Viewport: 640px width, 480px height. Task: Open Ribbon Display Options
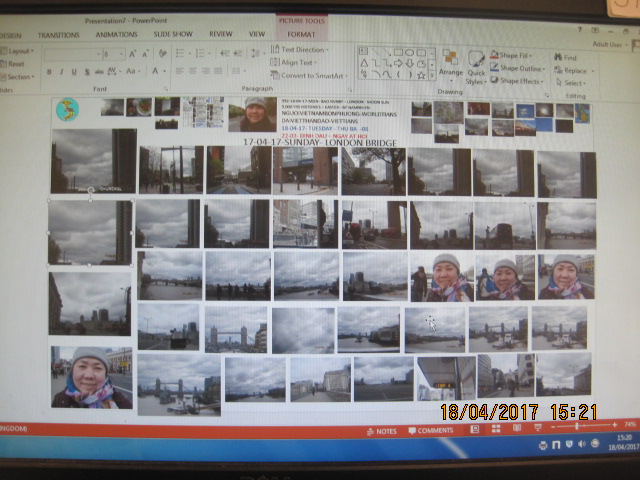click(x=595, y=30)
